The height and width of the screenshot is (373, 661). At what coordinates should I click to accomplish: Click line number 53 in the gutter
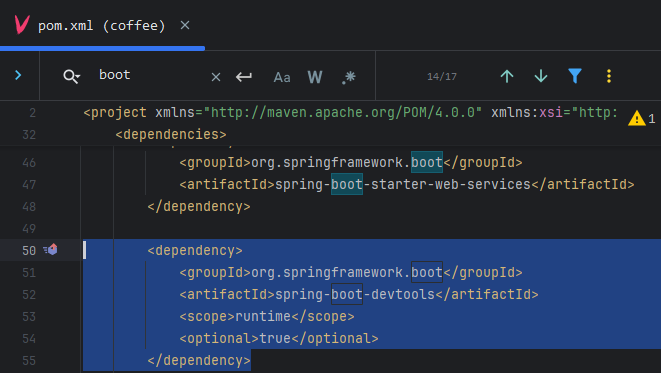click(29, 317)
